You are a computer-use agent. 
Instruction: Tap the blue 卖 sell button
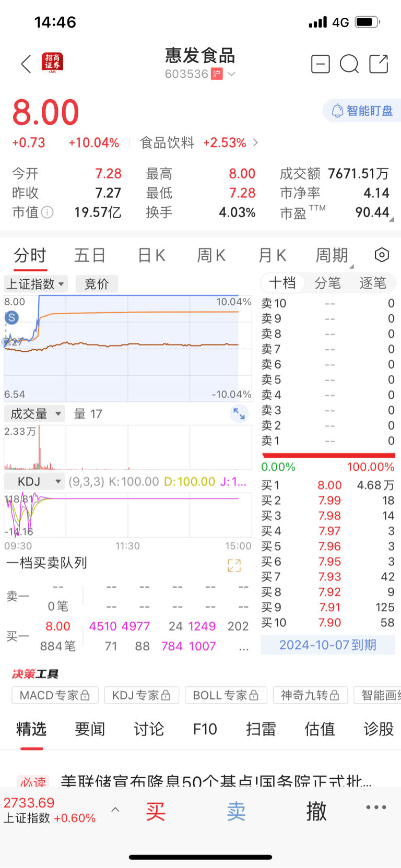[236, 811]
